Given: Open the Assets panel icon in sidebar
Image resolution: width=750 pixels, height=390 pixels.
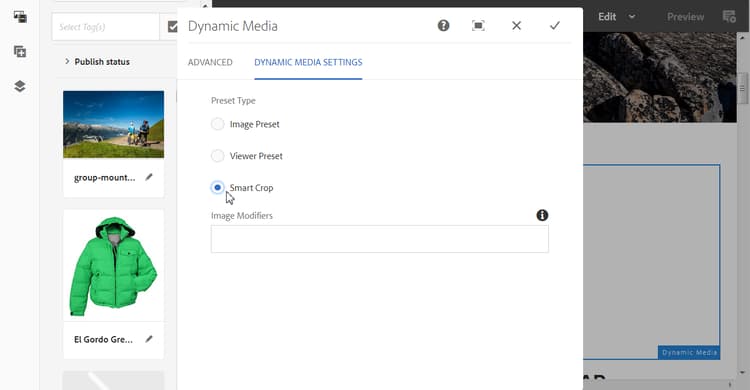Looking at the screenshot, I should pyautogui.click(x=20, y=17).
